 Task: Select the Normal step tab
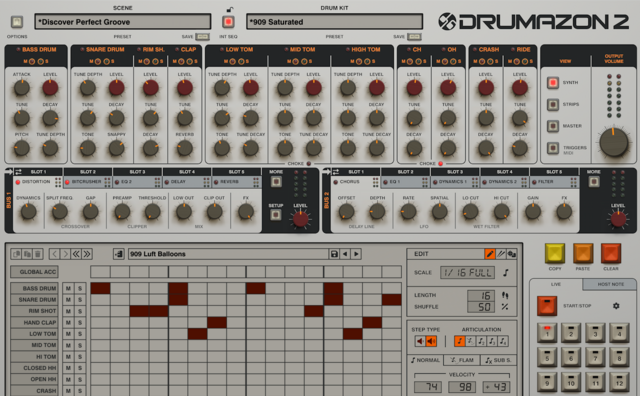[426, 360]
